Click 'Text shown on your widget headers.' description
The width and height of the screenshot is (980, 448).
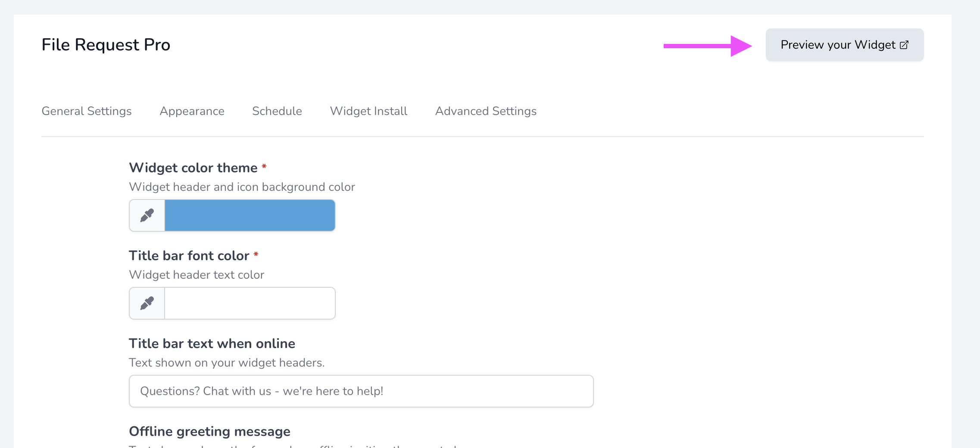pos(227,363)
